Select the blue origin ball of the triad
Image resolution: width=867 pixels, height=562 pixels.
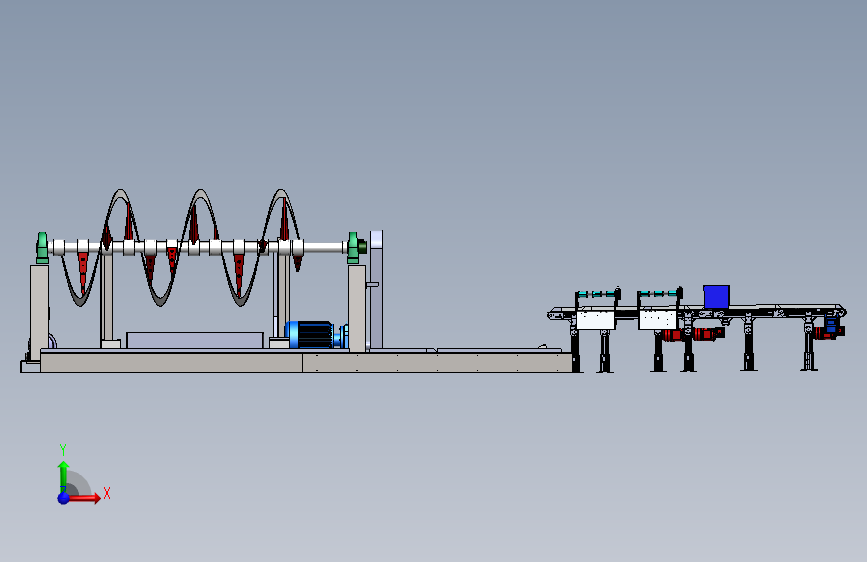coord(64,498)
